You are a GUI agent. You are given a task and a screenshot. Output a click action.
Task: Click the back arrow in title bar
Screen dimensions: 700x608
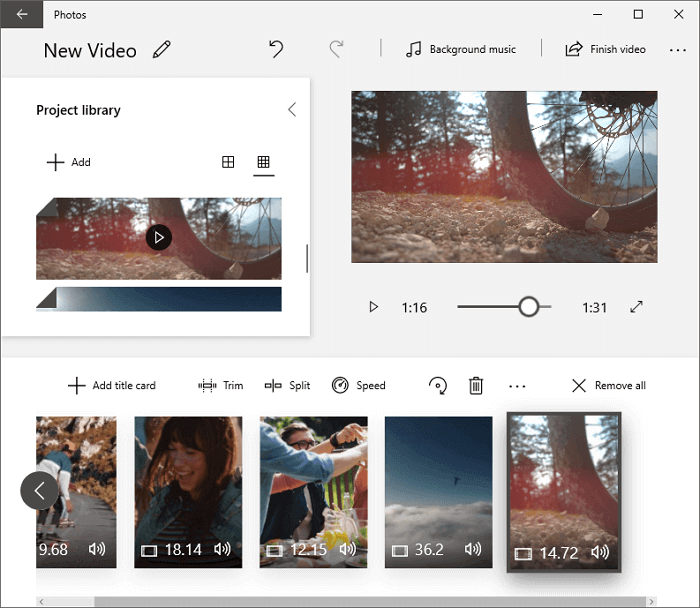click(x=21, y=15)
